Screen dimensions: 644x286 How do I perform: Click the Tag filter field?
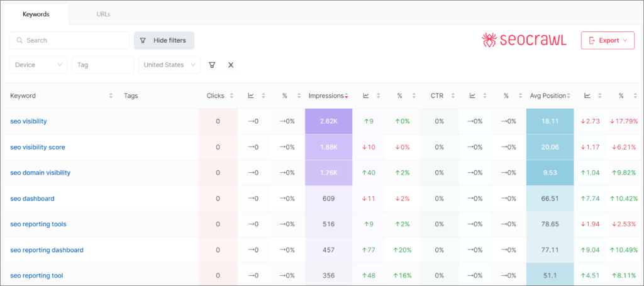pos(103,65)
